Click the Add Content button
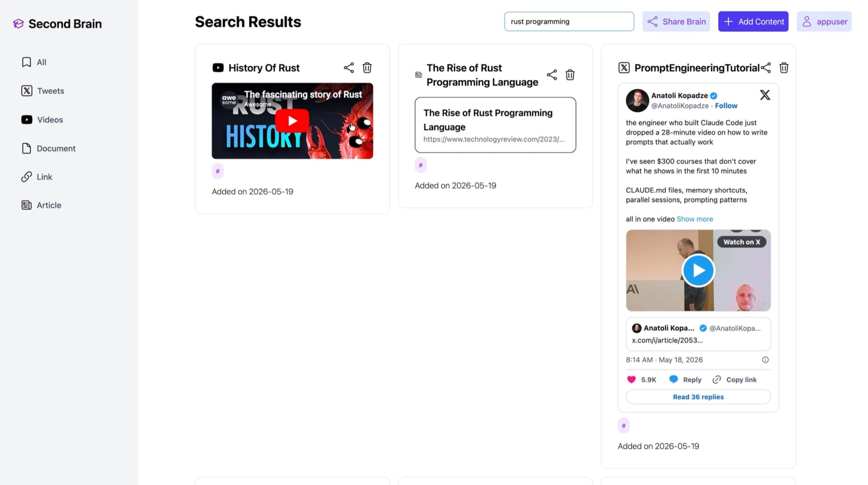The height and width of the screenshot is (485, 868). coord(753,22)
